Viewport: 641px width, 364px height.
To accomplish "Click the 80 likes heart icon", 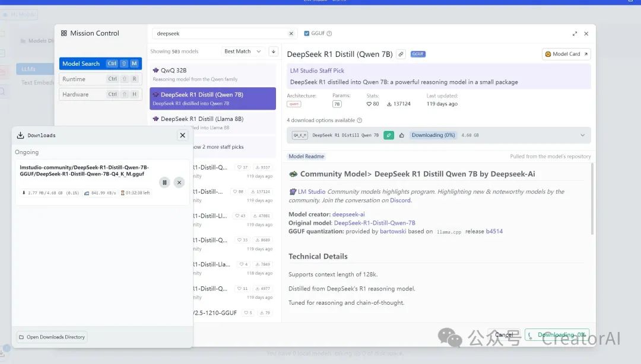I will pos(369,104).
